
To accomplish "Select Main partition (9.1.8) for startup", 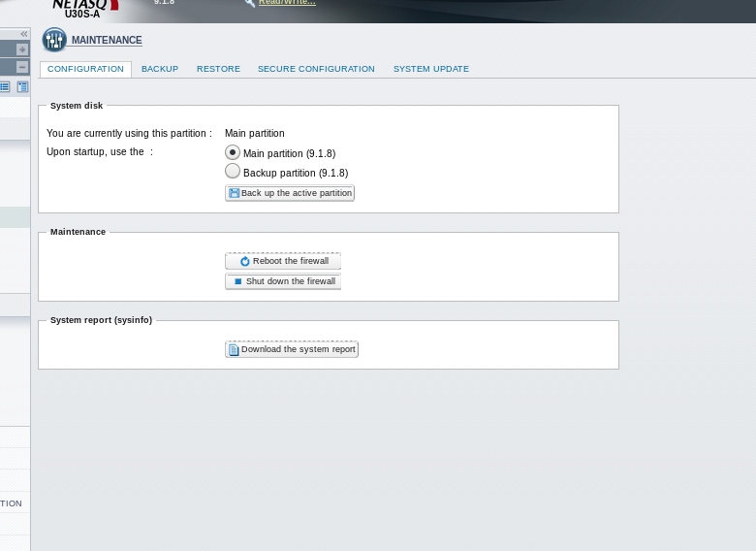I will click(x=233, y=152).
